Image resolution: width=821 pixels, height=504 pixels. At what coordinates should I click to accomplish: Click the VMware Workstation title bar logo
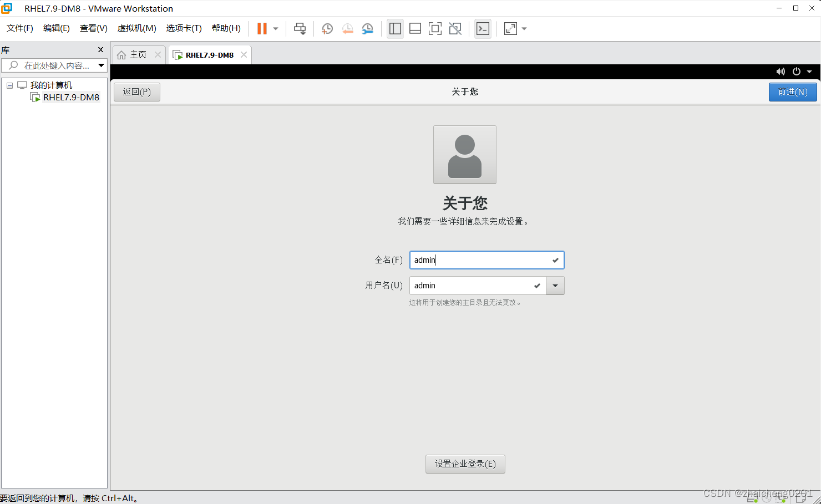7,8
